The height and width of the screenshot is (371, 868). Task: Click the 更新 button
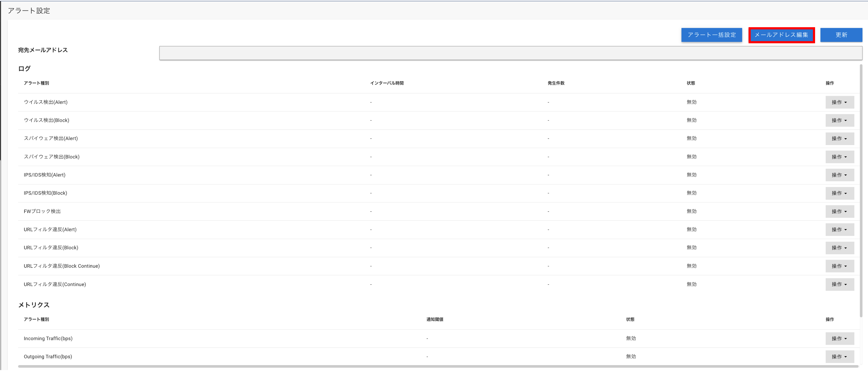[x=841, y=35]
